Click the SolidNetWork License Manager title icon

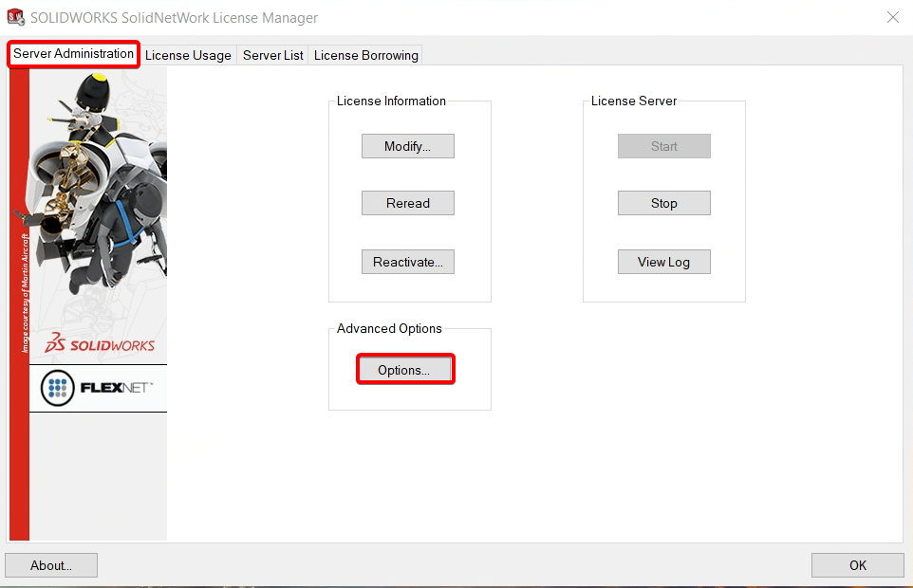16,17
